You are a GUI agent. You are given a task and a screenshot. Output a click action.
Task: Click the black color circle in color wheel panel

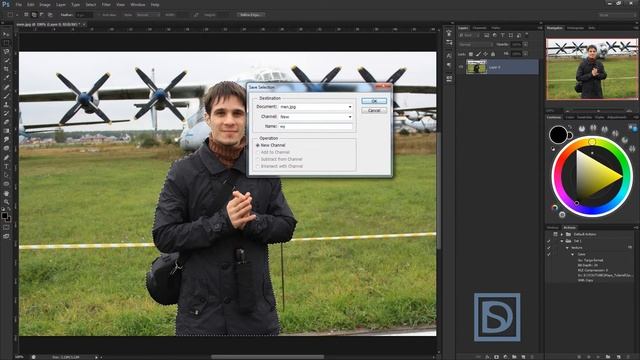pos(558,135)
